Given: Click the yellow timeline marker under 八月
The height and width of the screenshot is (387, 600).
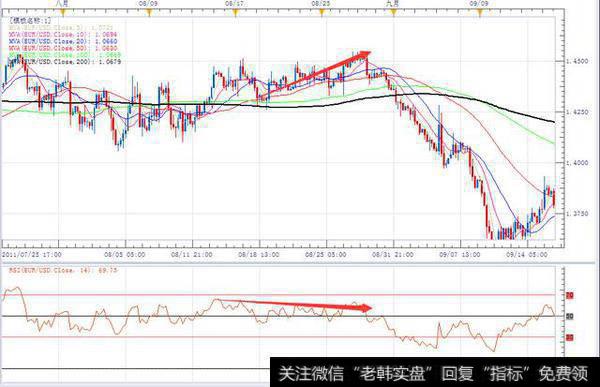Looking at the screenshot, I should [x=63, y=13].
